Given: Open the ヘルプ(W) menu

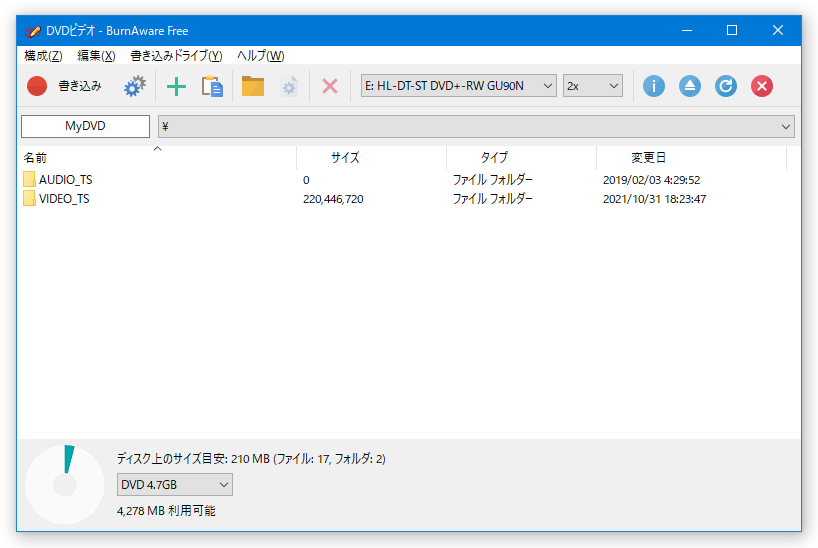Looking at the screenshot, I should tap(260, 56).
